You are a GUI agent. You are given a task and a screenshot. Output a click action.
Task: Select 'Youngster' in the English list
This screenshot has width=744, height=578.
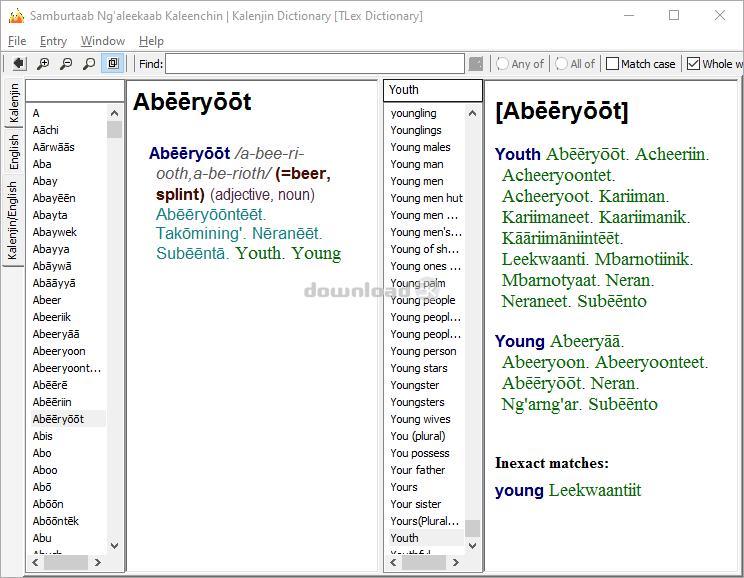(x=415, y=385)
